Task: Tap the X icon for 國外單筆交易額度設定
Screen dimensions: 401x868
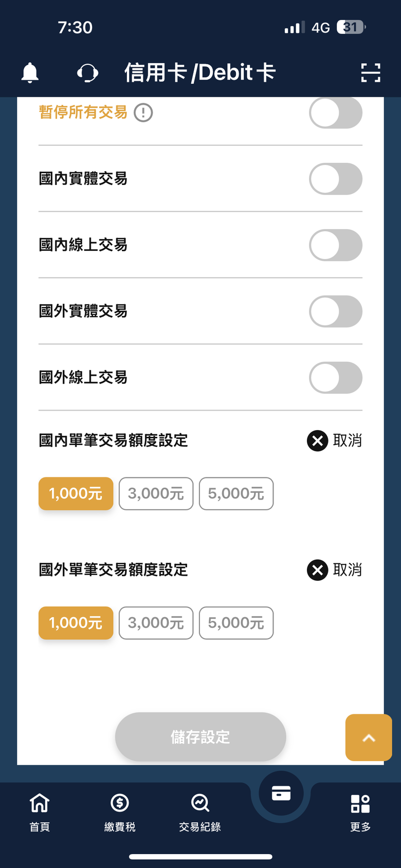Action: pyautogui.click(x=318, y=570)
